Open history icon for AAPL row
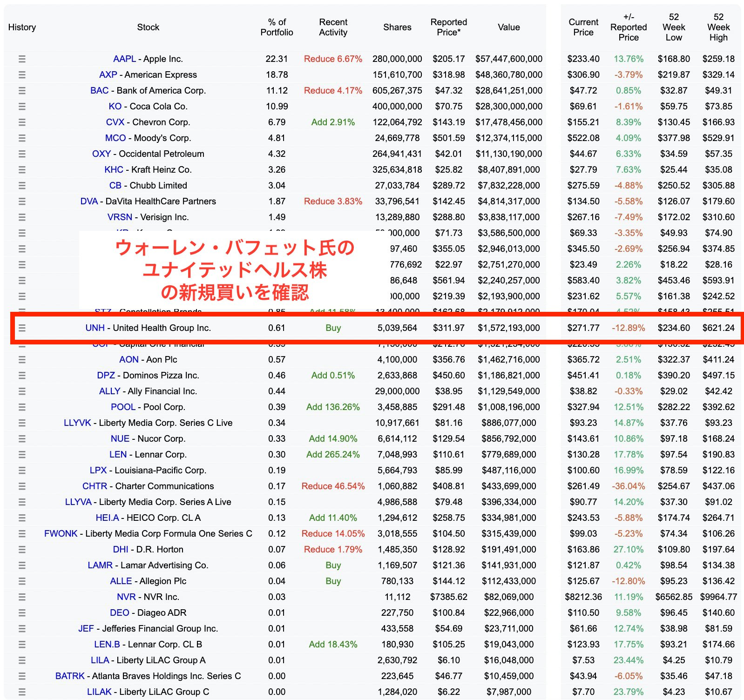Screen dimensions: 744x700 tap(22, 59)
